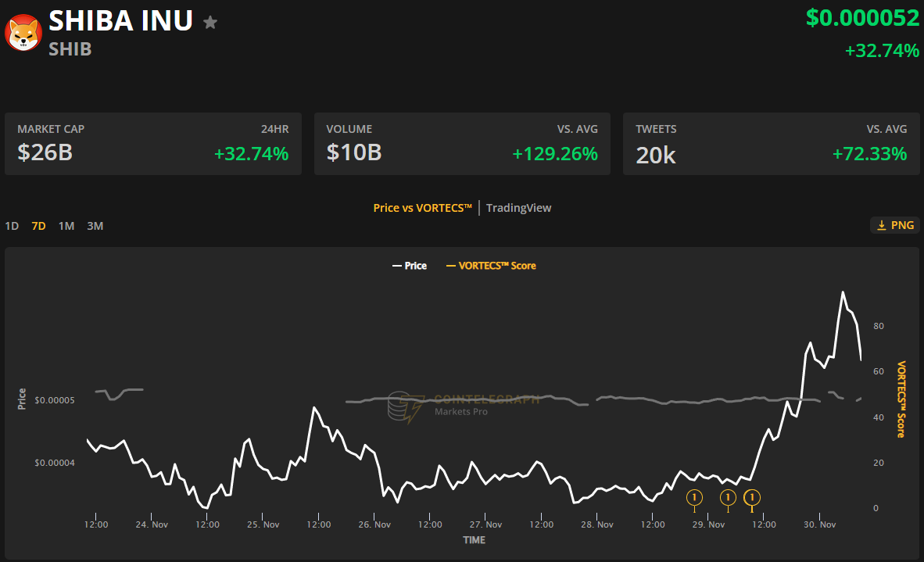Choose the 3M chart range

95,226
